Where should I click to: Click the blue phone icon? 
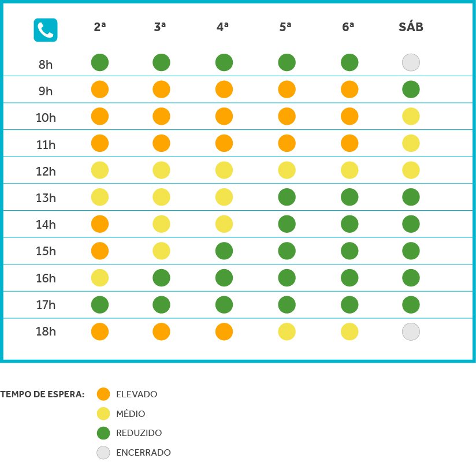pyautogui.click(x=46, y=29)
